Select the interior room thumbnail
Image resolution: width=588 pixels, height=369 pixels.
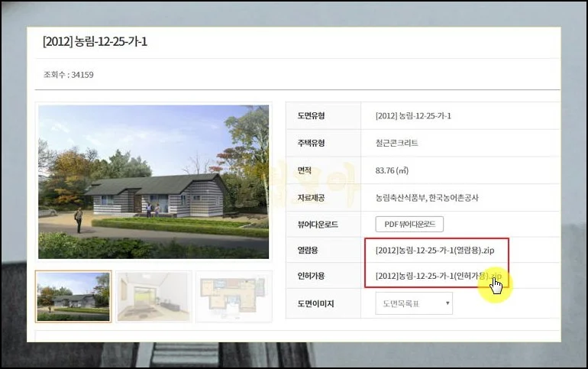click(x=153, y=296)
